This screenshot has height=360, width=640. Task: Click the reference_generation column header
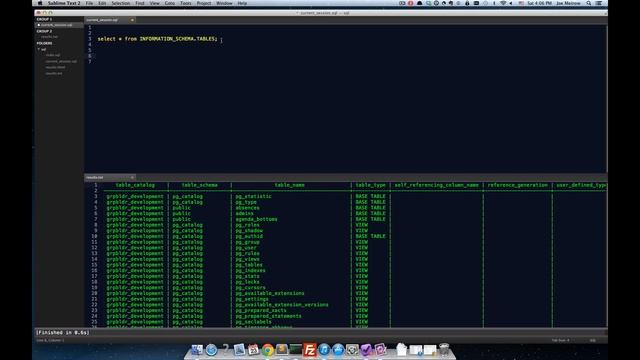[x=518, y=185]
